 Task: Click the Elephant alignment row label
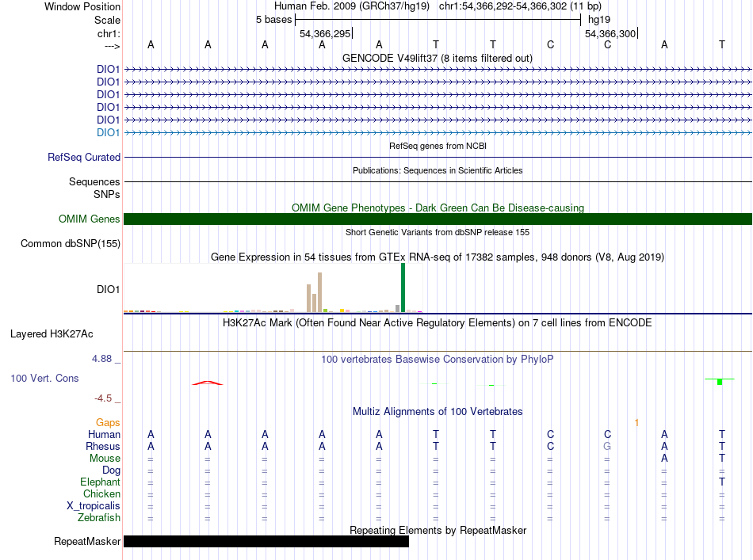pyautogui.click(x=100, y=482)
